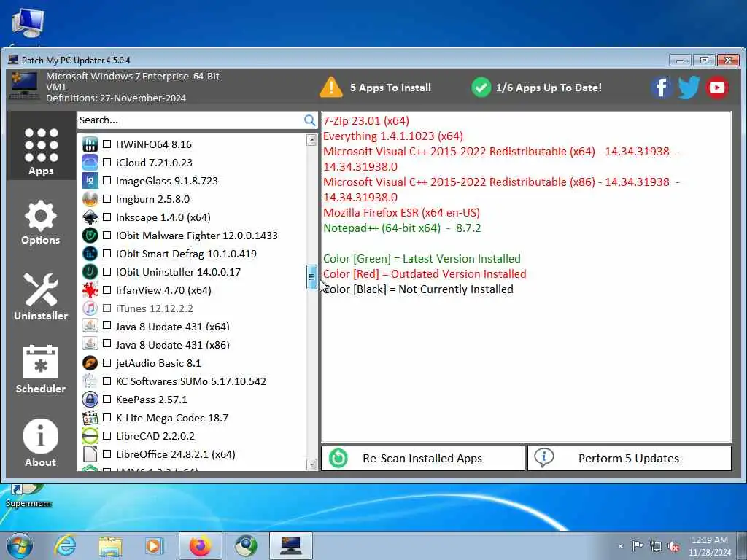The height and width of the screenshot is (560, 747).
Task: Tick IObit Smart Defrag checkbox
Action: click(x=107, y=253)
